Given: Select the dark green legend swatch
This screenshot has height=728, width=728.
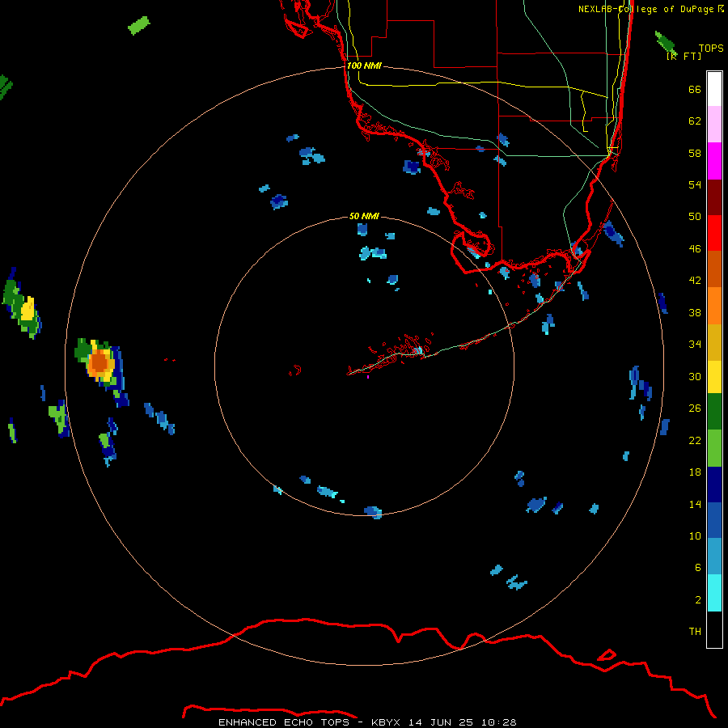Looking at the screenshot, I should click(x=714, y=412).
